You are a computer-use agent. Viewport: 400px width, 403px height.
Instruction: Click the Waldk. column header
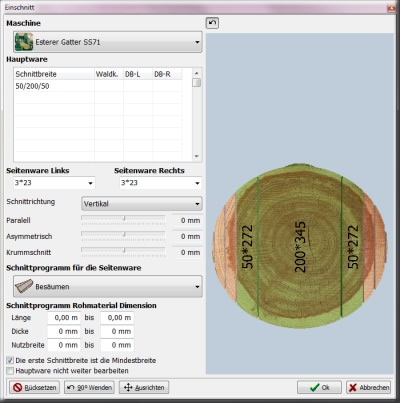tap(109, 74)
